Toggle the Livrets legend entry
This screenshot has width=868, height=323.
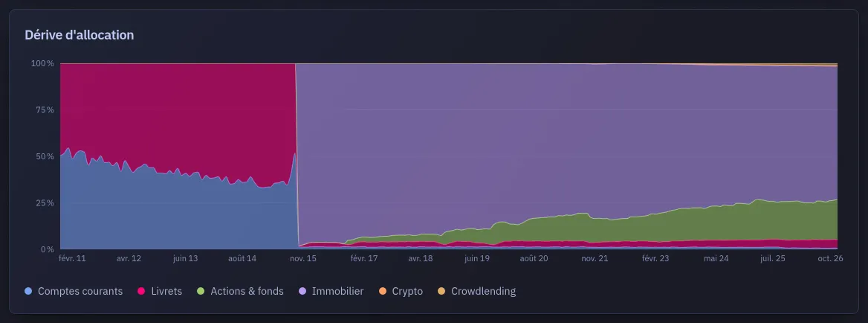(x=160, y=291)
